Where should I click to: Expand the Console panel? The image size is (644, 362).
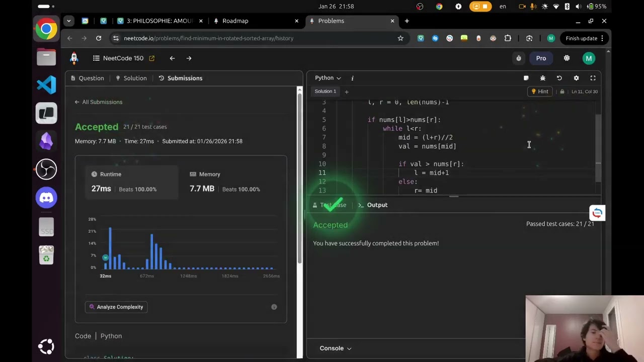click(x=336, y=348)
